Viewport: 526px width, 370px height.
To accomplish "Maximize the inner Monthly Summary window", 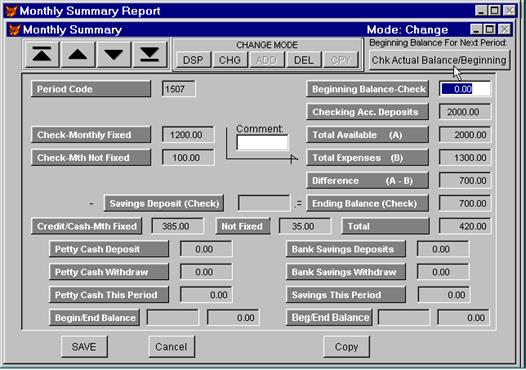I will pos(490,30).
